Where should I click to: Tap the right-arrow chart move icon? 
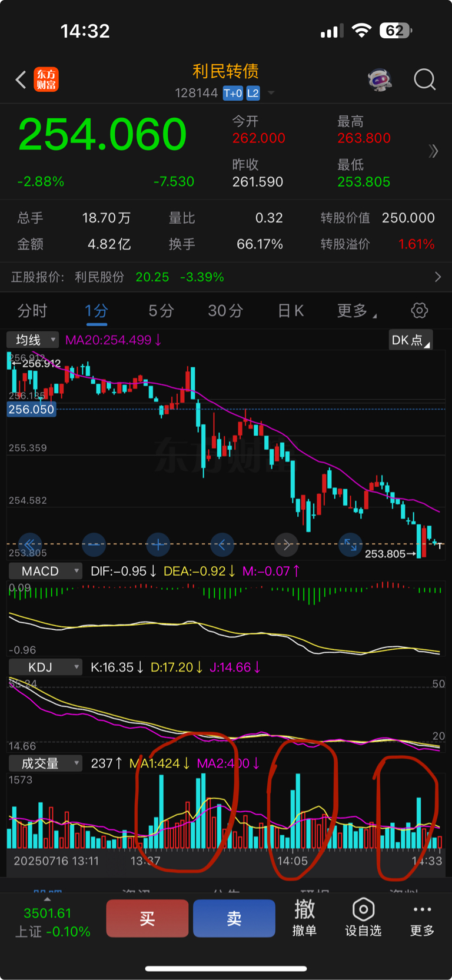[x=287, y=544]
